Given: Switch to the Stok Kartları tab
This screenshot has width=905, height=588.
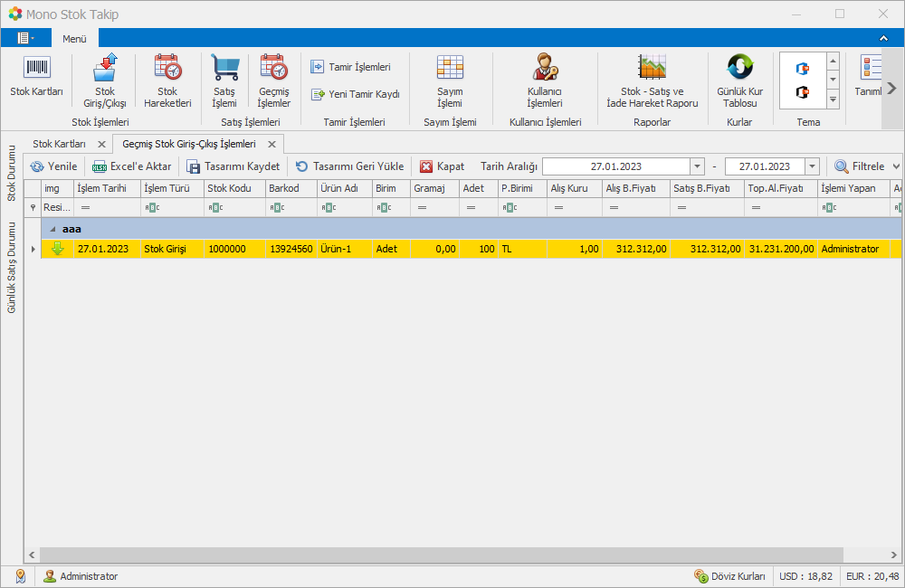Looking at the screenshot, I should pos(59,144).
